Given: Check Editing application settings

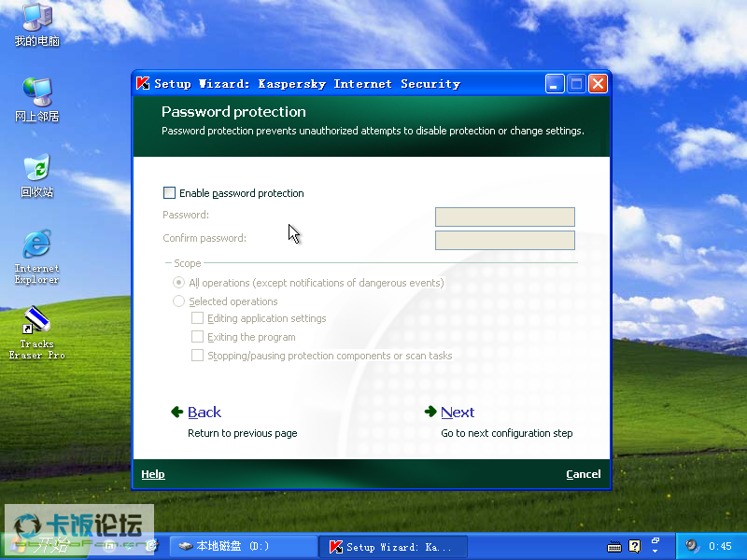Looking at the screenshot, I should tap(197, 318).
